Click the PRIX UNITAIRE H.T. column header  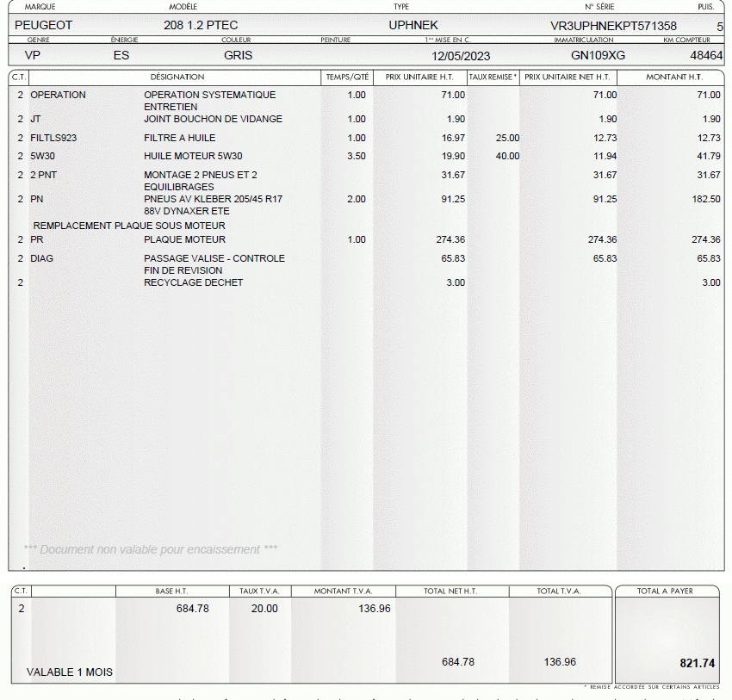[x=419, y=77]
